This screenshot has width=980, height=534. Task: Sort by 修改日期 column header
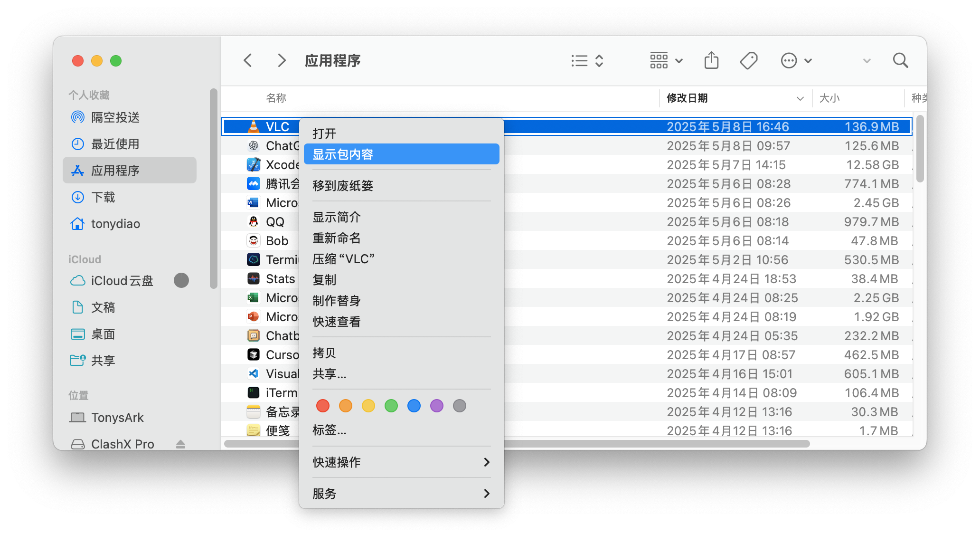[x=688, y=98]
